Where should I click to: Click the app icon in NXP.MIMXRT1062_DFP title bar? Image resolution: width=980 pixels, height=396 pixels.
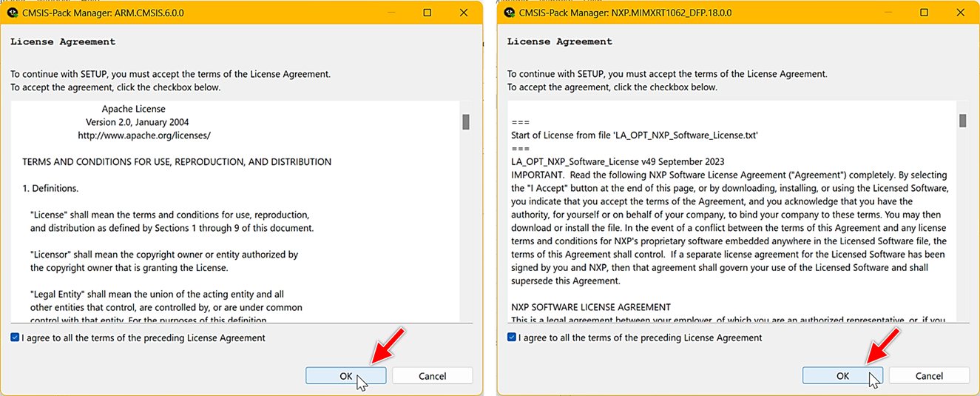[x=510, y=13]
